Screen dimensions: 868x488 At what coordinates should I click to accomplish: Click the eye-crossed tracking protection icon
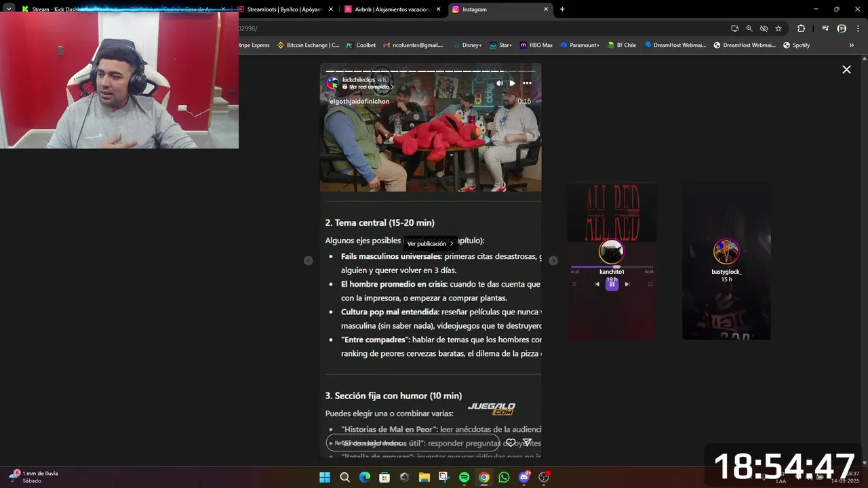[x=764, y=28]
